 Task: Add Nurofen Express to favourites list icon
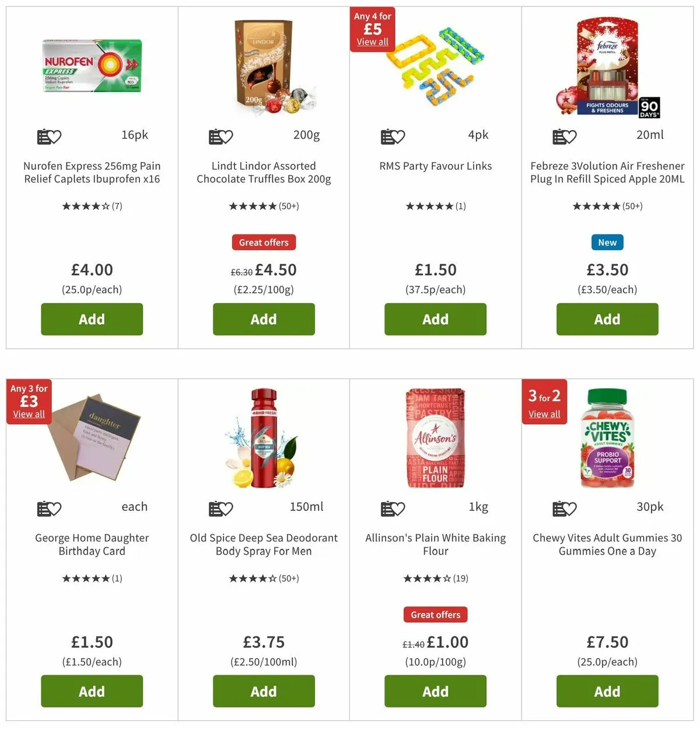[x=49, y=136]
